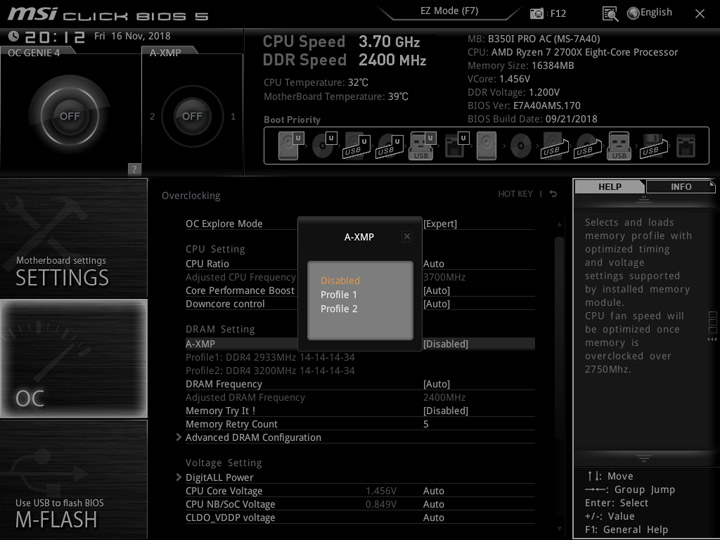Click Profile1: DDR4 2933MHz 14-14-14-34 text

[270, 357]
